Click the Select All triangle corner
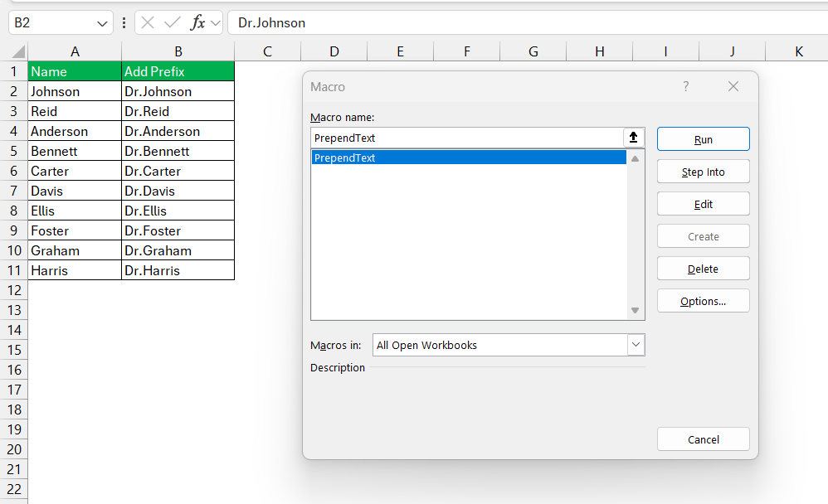This screenshot has width=828, height=504. 18,51
